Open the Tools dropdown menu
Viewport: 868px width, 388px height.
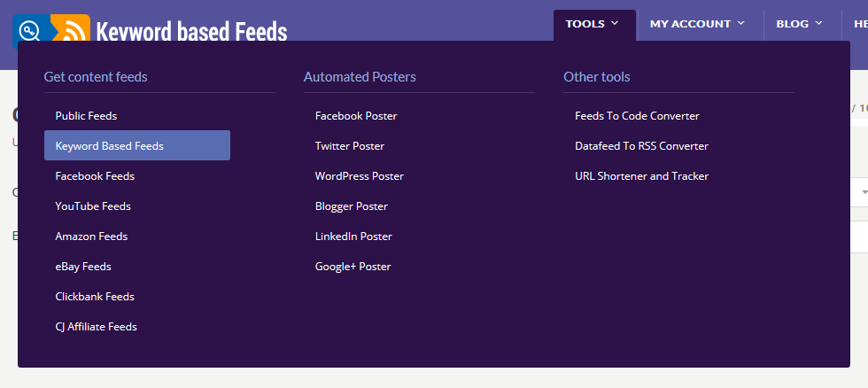pos(594,24)
